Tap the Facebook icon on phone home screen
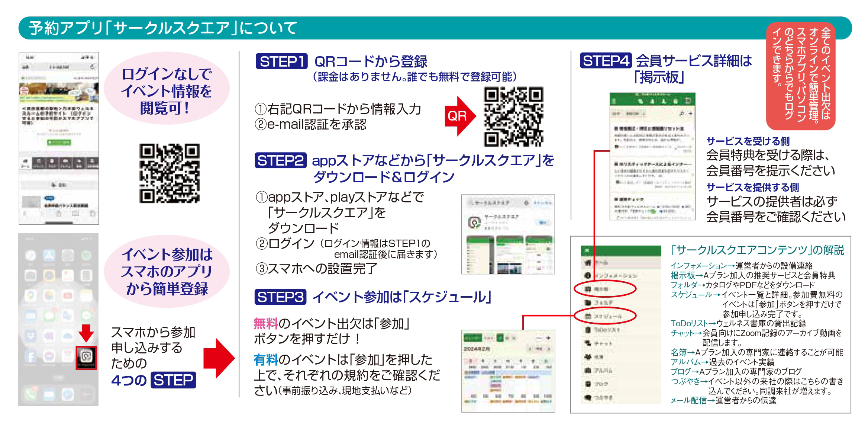 (x=31, y=356)
